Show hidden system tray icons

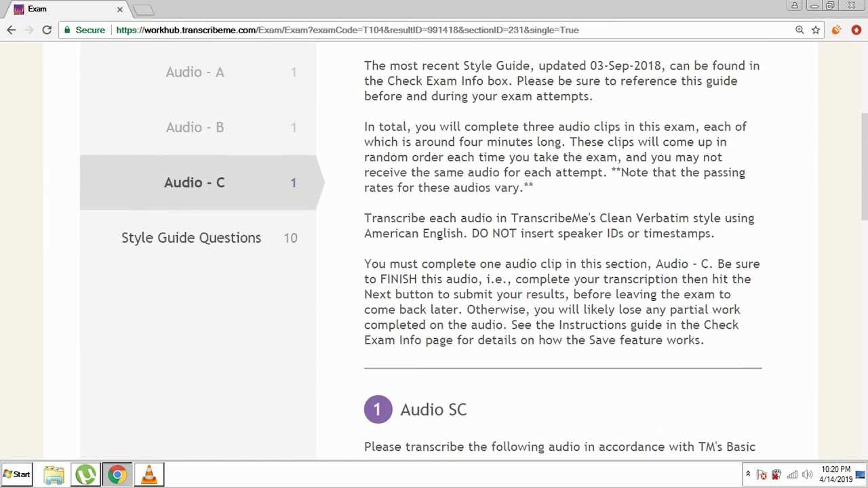(x=748, y=474)
